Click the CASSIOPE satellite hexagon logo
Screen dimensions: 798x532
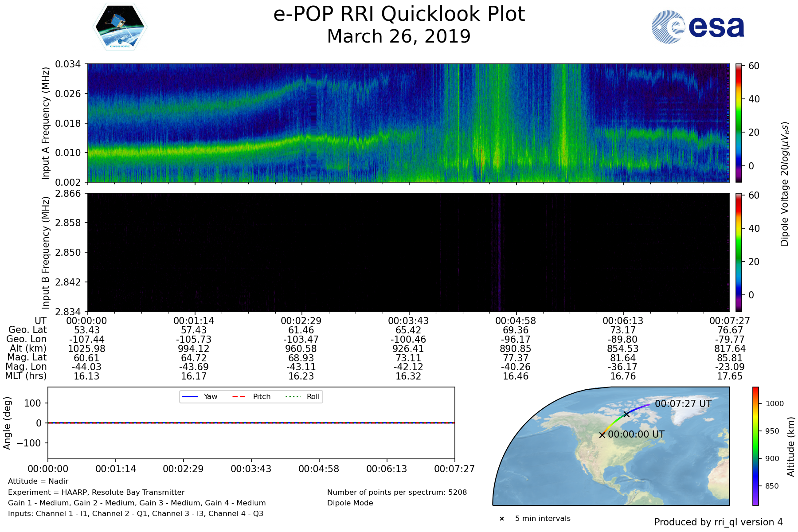pos(120,27)
